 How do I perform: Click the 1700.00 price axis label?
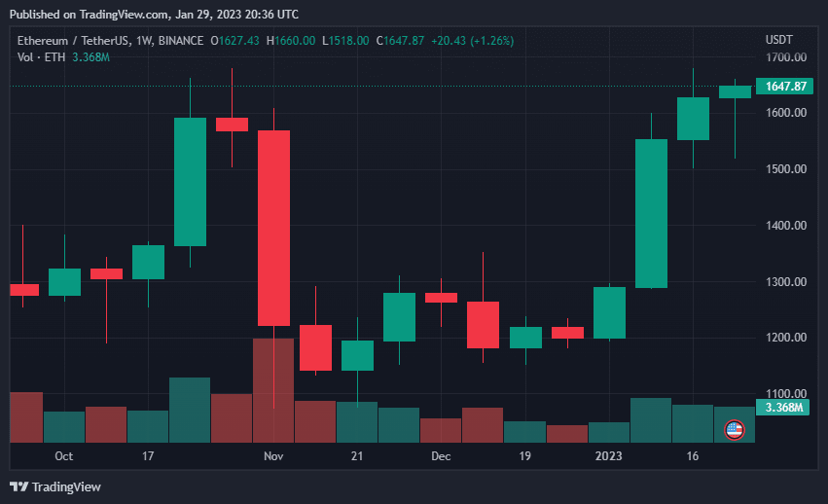pos(786,57)
